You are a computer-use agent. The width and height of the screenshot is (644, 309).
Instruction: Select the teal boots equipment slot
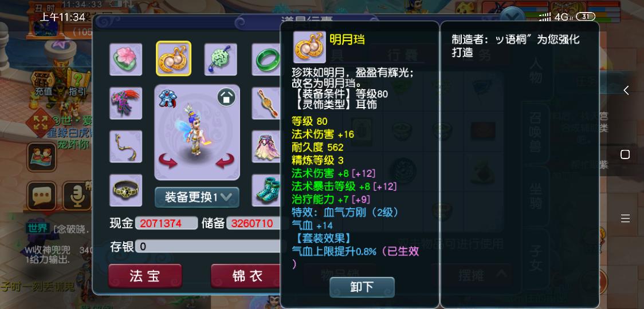point(266,190)
